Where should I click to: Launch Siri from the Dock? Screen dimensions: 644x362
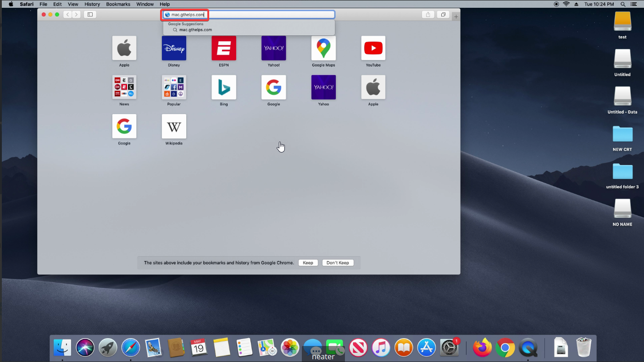pyautogui.click(x=85, y=348)
